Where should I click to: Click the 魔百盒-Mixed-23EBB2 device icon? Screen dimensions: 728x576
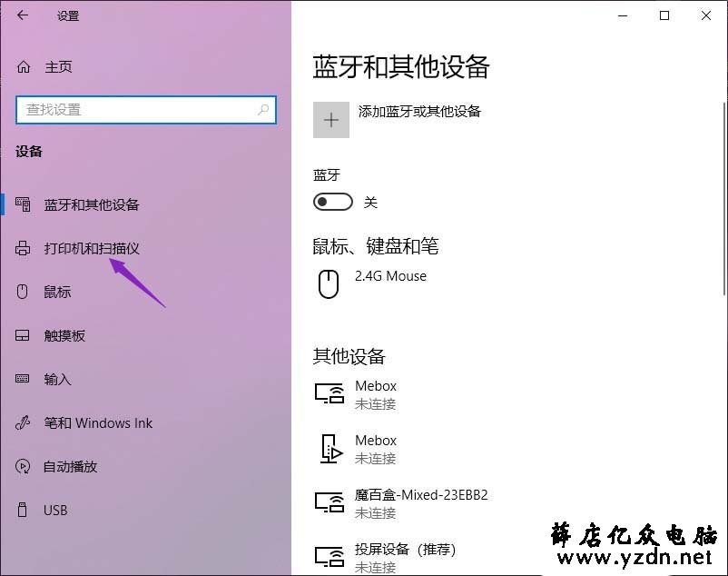click(x=330, y=502)
